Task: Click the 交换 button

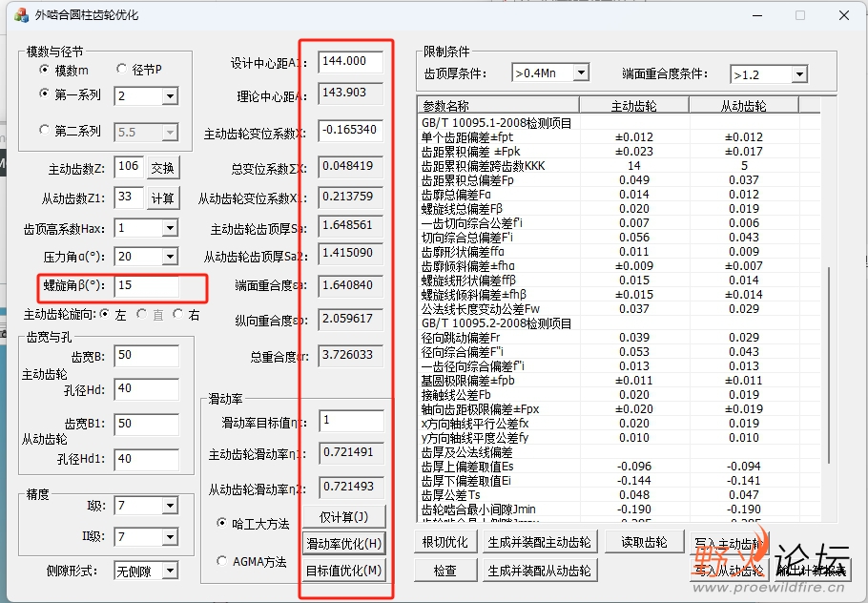Action: (163, 168)
